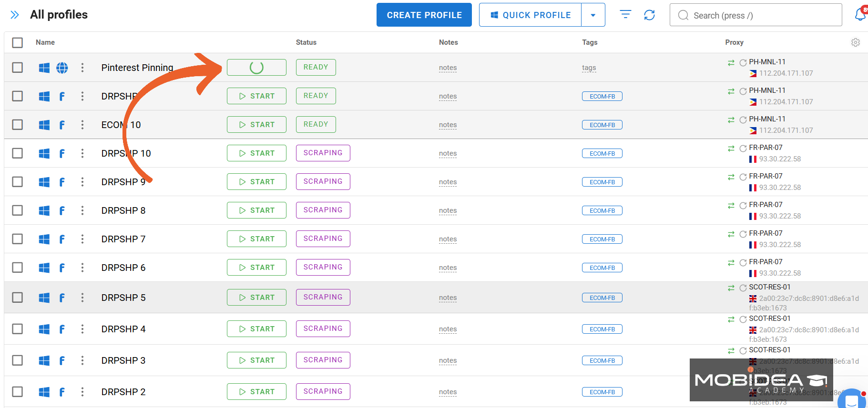868x408 pixels.
Task: Click proxy check icon for DRPSHP 4
Action: (743, 319)
